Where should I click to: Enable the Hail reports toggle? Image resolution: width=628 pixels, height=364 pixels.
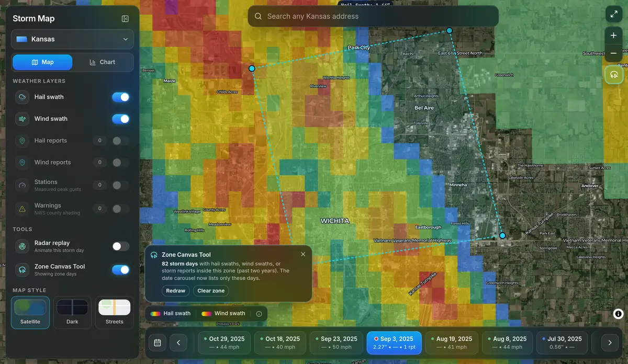click(x=120, y=141)
